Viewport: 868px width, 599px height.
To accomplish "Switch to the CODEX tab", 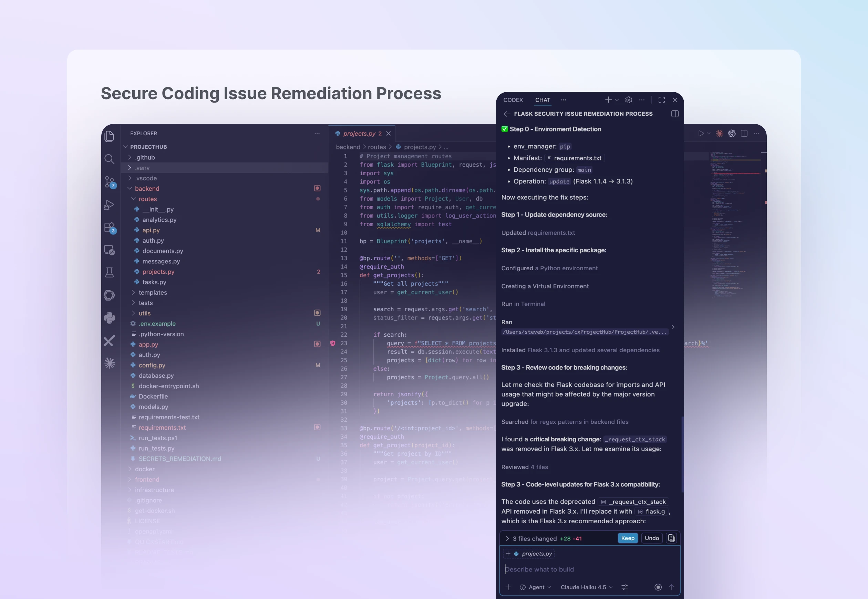I will tap(513, 100).
